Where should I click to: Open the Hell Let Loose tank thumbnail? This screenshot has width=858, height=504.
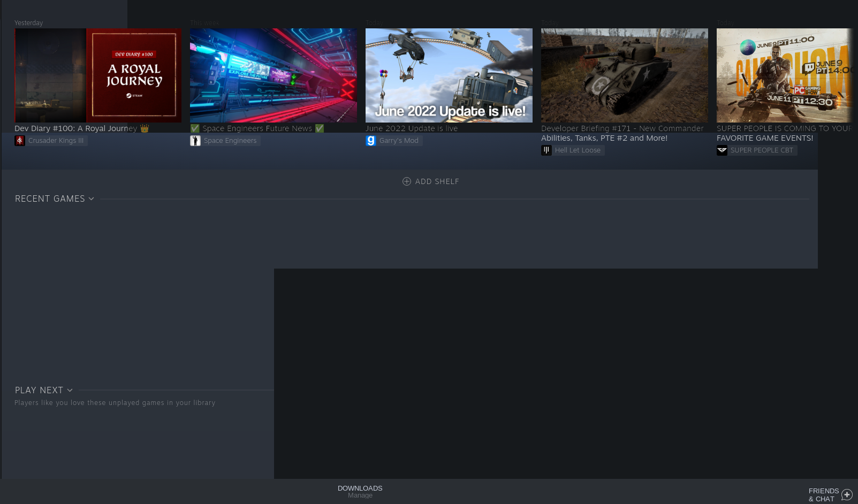pyautogui.click(x=625, y=75)
